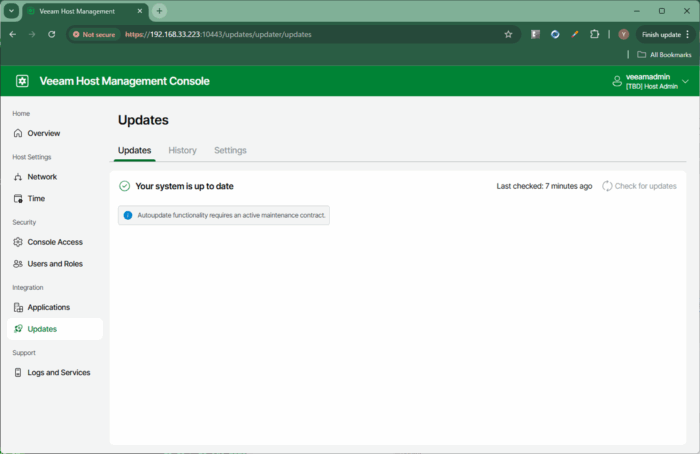Switch to the Settings tab
700x454 pixels.
pyautogui.click(x=230, y=150)
